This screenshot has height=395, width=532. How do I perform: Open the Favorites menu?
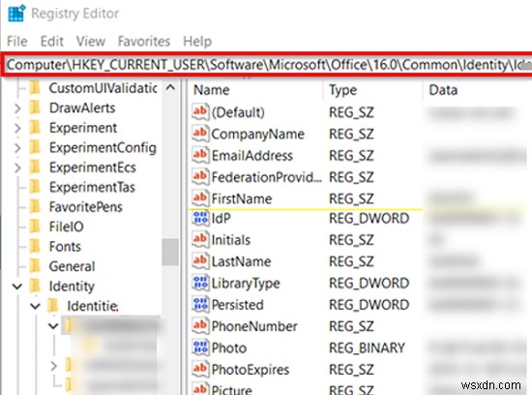pos(144,42)
